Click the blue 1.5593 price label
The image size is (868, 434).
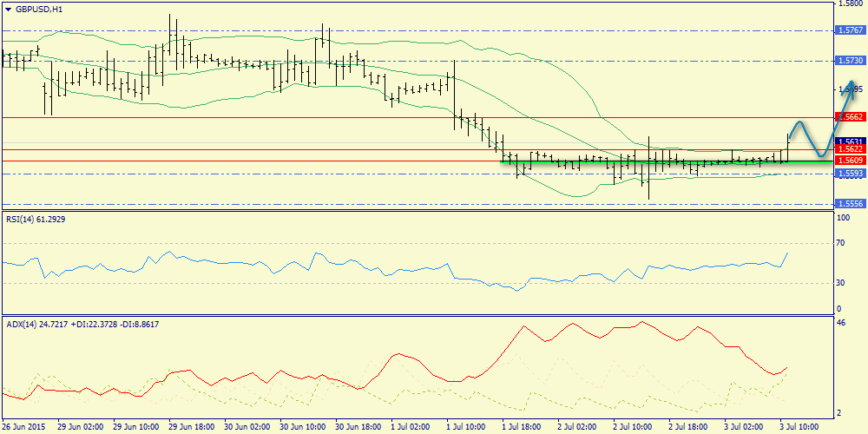(850, 174)
